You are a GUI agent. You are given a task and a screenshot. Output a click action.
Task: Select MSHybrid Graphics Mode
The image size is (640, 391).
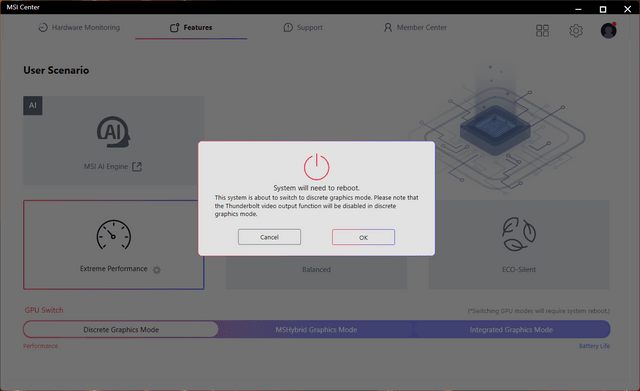click(316, 329)
